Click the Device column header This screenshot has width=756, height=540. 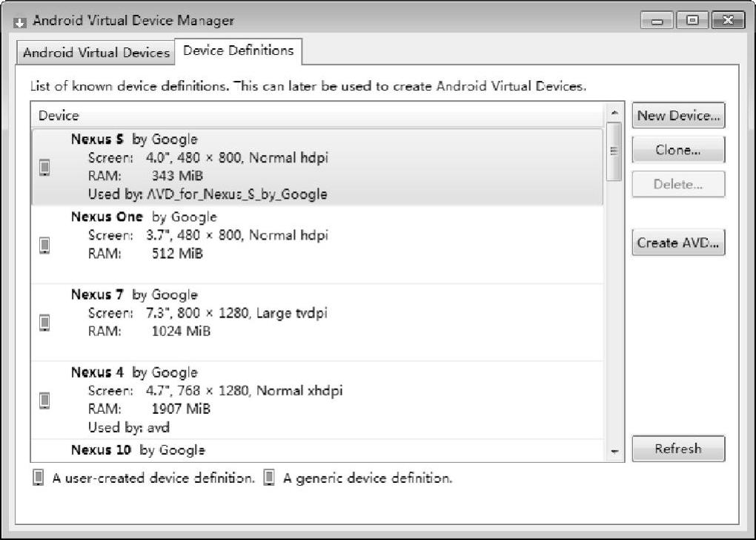point(317,115)
